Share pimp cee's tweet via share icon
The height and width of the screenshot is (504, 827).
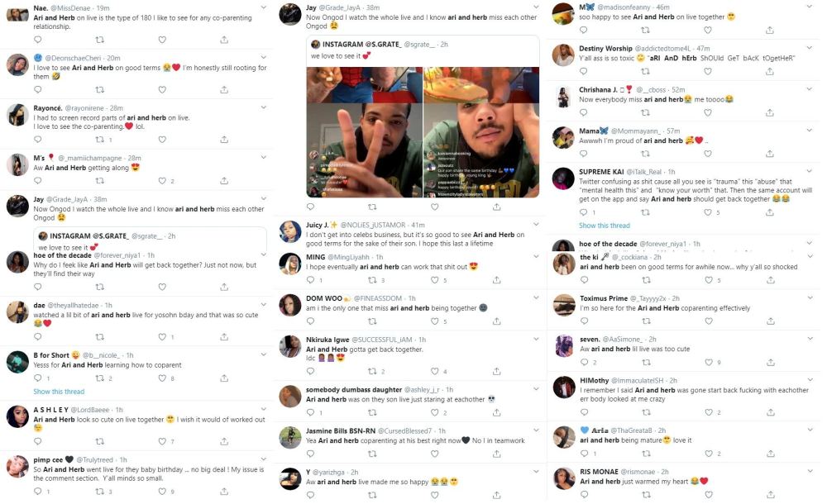tap(224, 492)
